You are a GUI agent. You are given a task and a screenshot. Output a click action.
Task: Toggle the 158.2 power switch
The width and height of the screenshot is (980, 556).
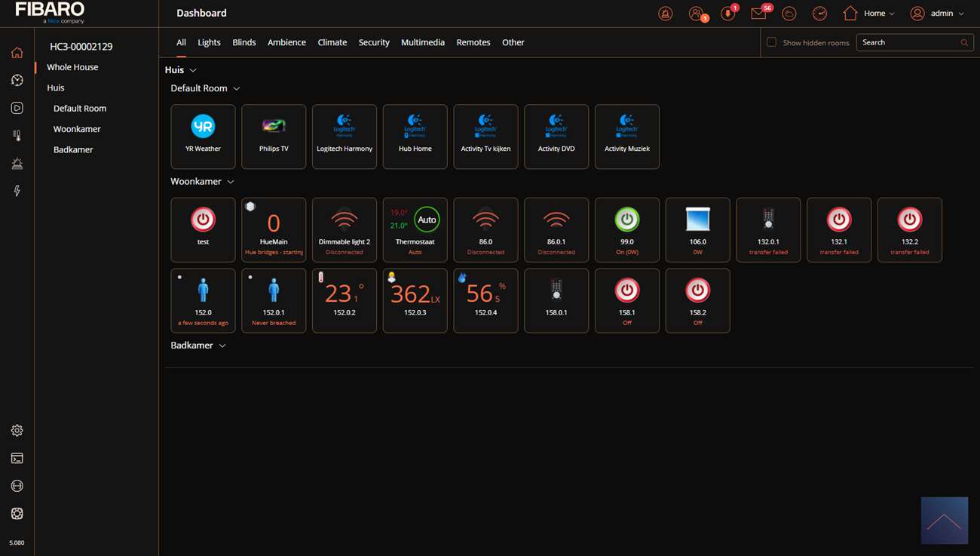[x=698, y=290]
